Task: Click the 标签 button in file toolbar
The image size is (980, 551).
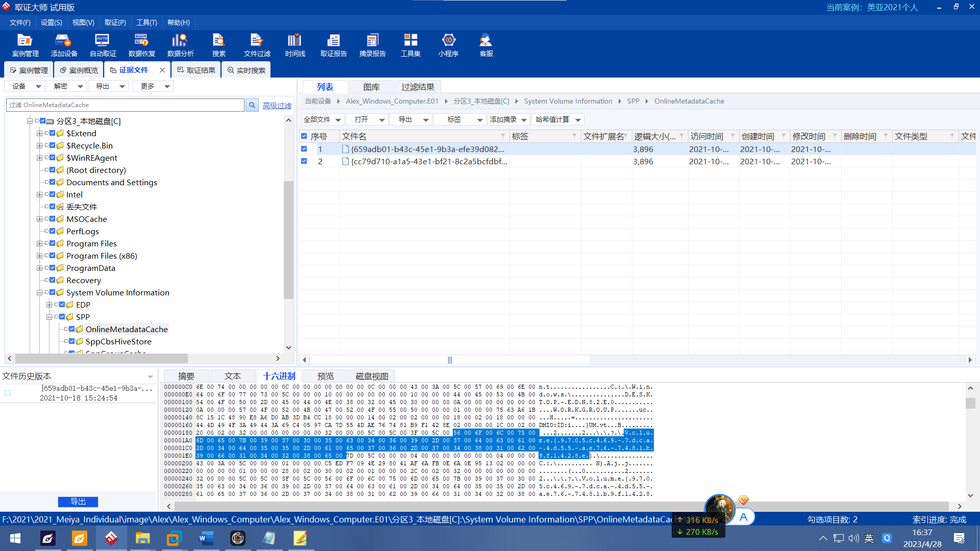Action: pos(459,119)
